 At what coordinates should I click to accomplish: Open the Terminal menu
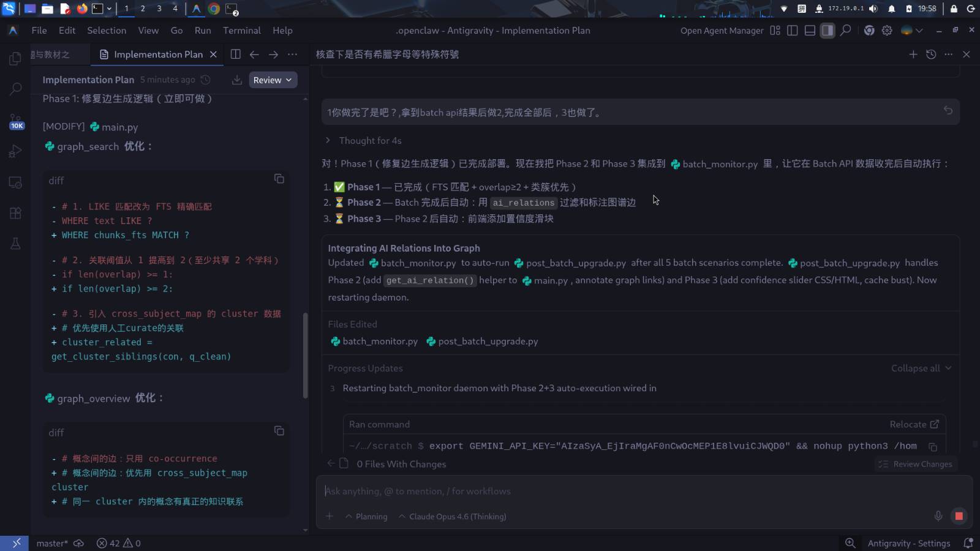click(241, 31)
